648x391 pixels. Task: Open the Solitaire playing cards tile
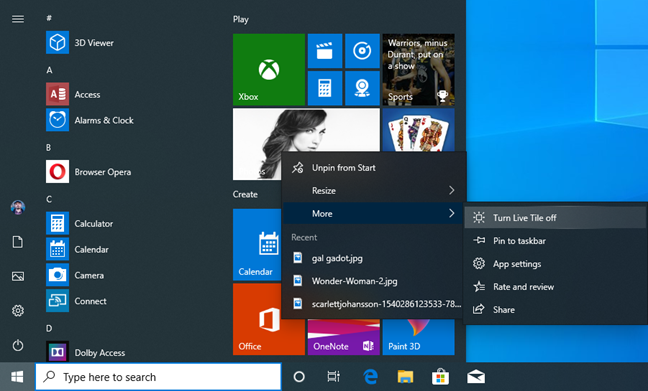pyautogui.click(x=418, y=130)
